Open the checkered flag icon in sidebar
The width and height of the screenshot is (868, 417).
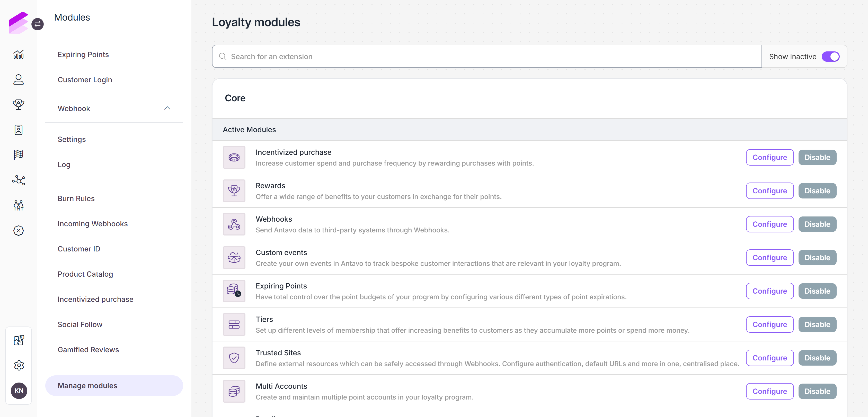pyautogui.click(x=19, y=155)
